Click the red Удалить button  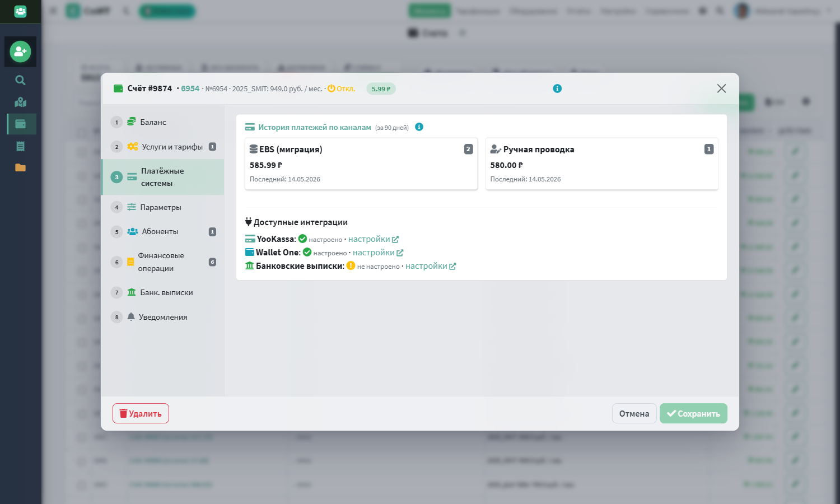point(141,413)
